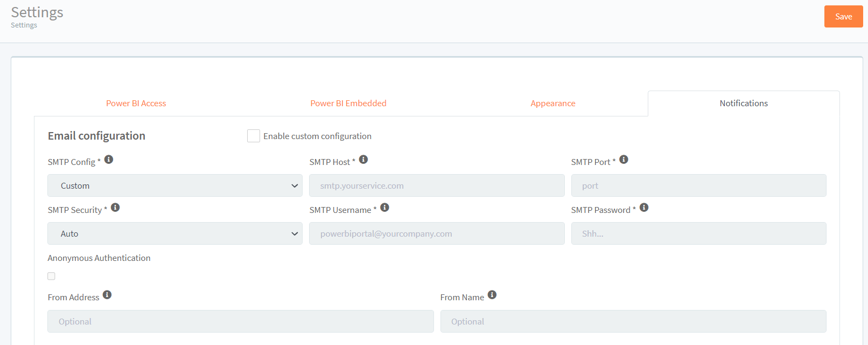
Task: Focus the From Address input field
Action: (241, 321)
